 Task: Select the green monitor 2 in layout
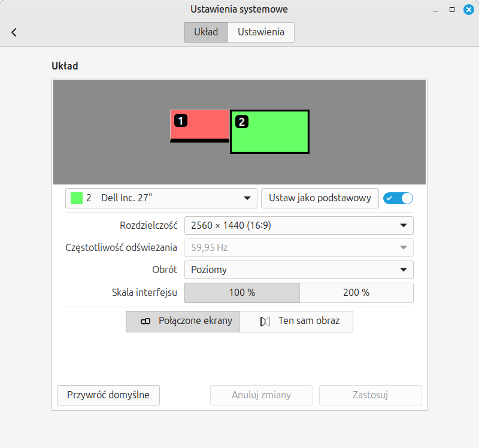click(x=270, y=132)
